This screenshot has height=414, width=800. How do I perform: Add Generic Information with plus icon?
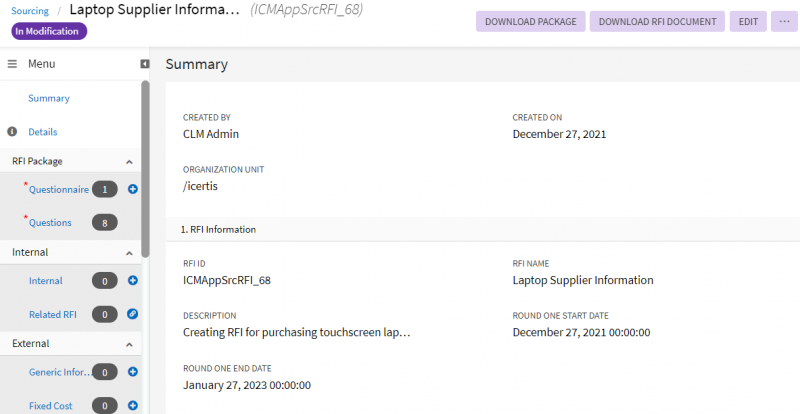[x=133, y=373]
